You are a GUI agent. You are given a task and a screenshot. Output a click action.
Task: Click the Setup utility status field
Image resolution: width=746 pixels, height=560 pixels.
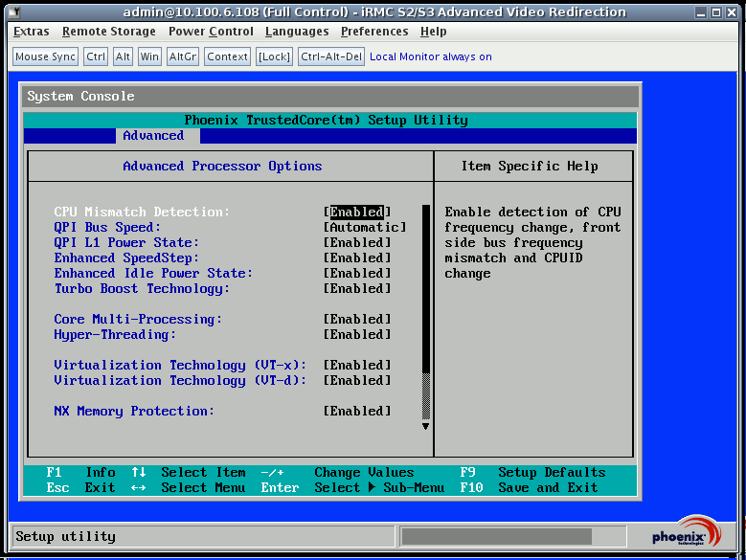203,537
